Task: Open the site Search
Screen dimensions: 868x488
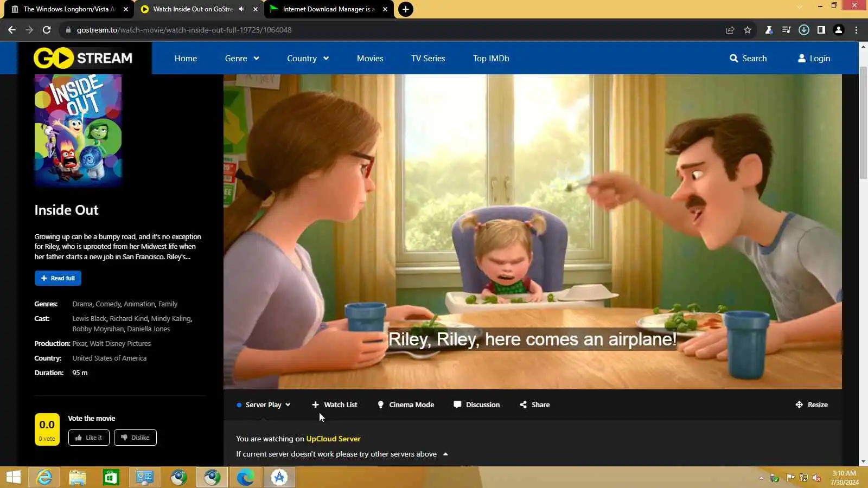Action: (748, 58)
